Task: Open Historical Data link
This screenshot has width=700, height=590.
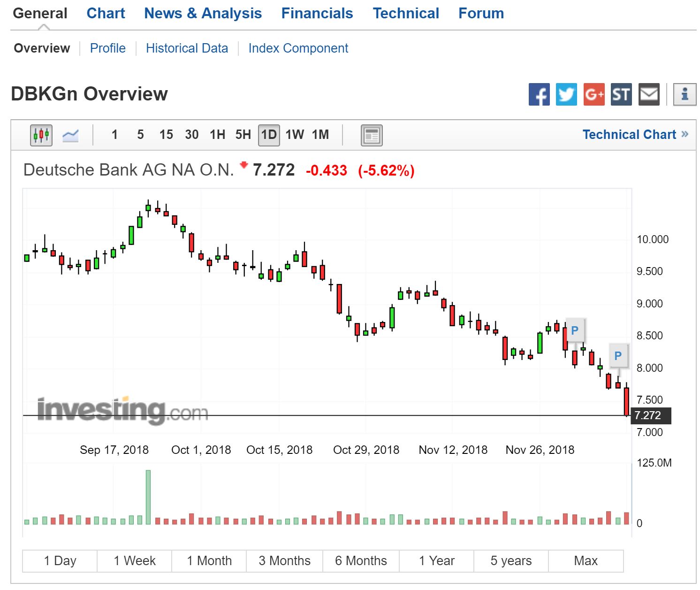Action: (187, 48)
